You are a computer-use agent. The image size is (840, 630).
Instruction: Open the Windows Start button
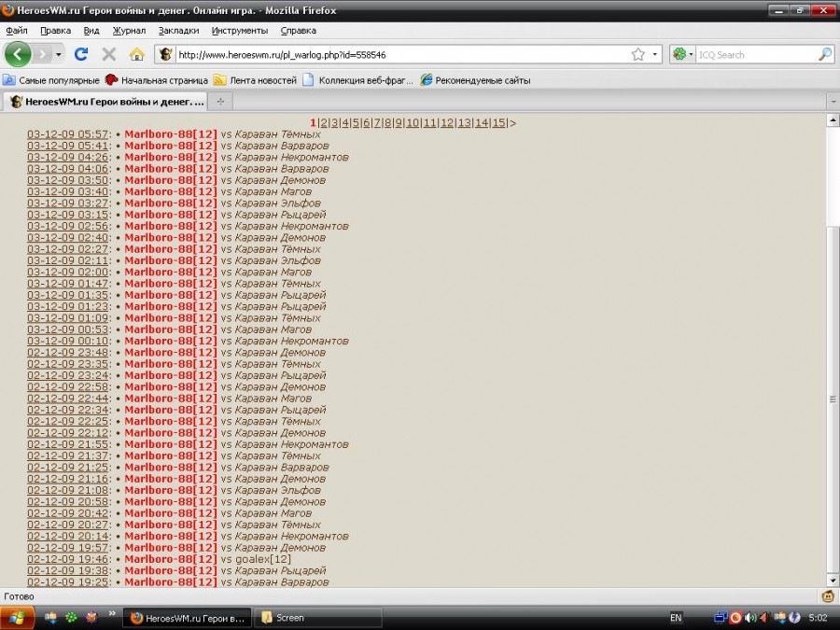tap(17, 618)
